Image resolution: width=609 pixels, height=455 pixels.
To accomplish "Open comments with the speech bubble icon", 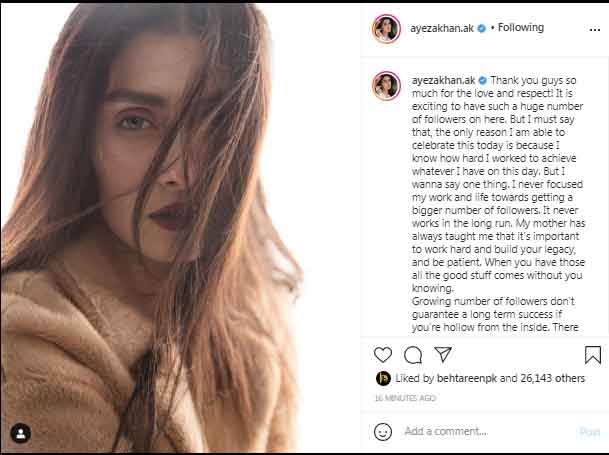I will click(412, 355).
